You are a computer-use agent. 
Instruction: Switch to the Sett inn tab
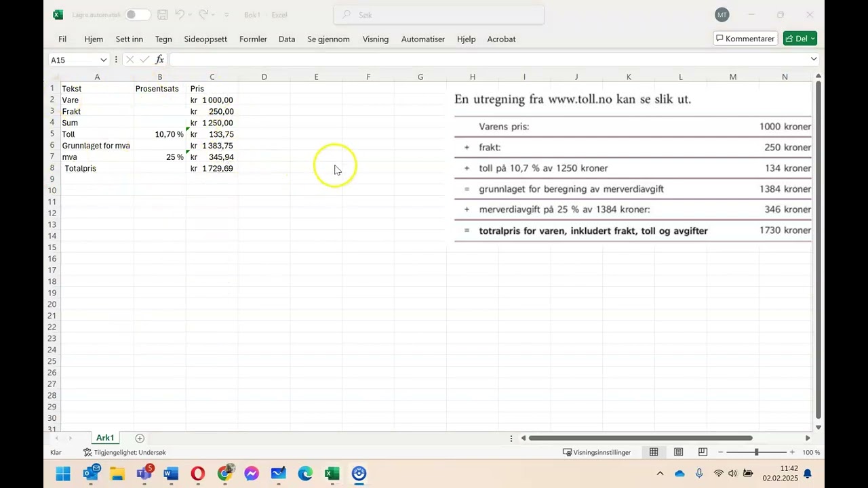[129, 39]
